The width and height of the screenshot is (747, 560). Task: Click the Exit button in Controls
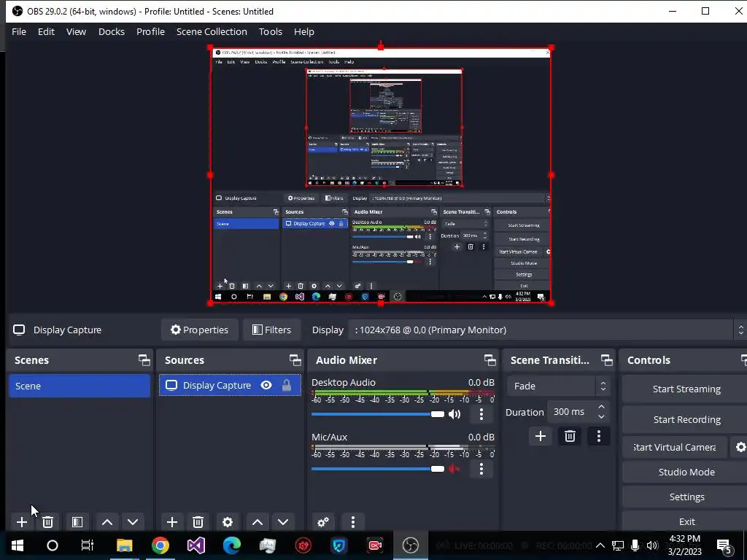point(686,521)
